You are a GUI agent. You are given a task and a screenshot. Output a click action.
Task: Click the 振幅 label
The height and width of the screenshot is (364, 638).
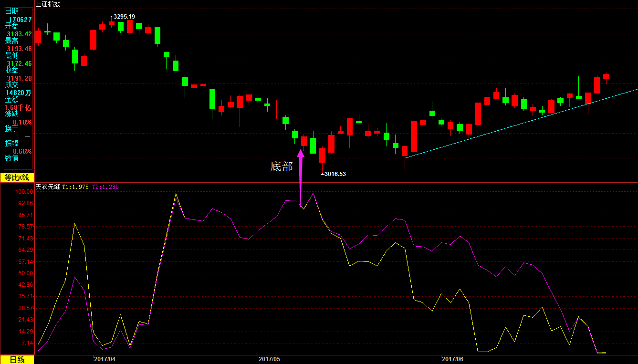point(12,144)
